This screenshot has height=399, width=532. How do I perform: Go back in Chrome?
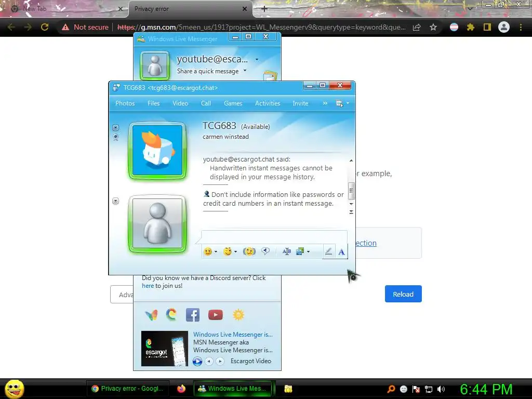tap(11, 27)
